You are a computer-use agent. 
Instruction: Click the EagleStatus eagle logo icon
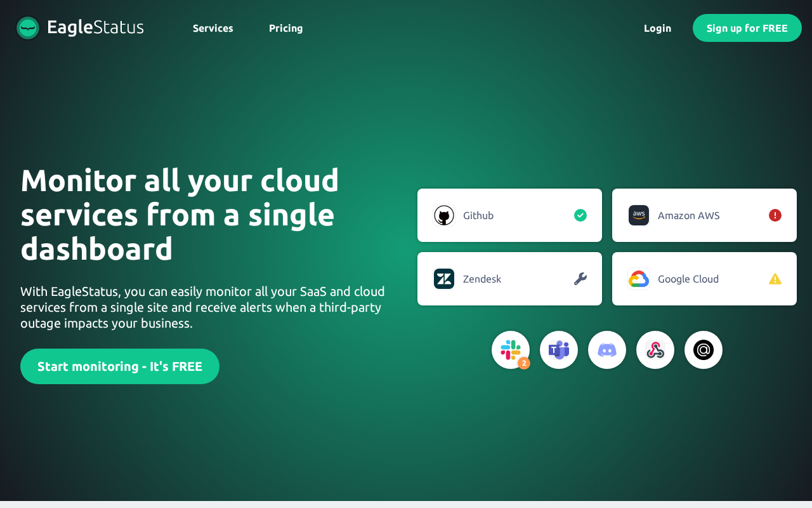[x=28, y=28]
